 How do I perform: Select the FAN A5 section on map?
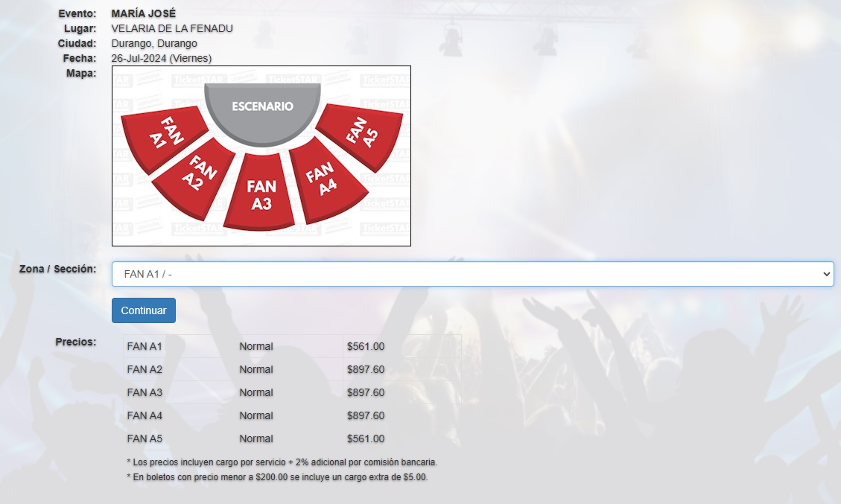point(361,133)
